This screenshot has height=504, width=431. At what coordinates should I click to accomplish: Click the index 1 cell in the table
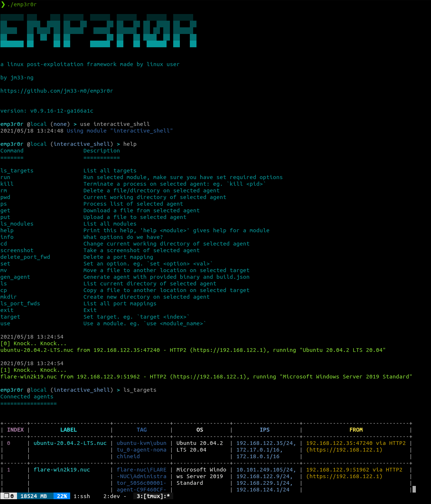point(8,470)
